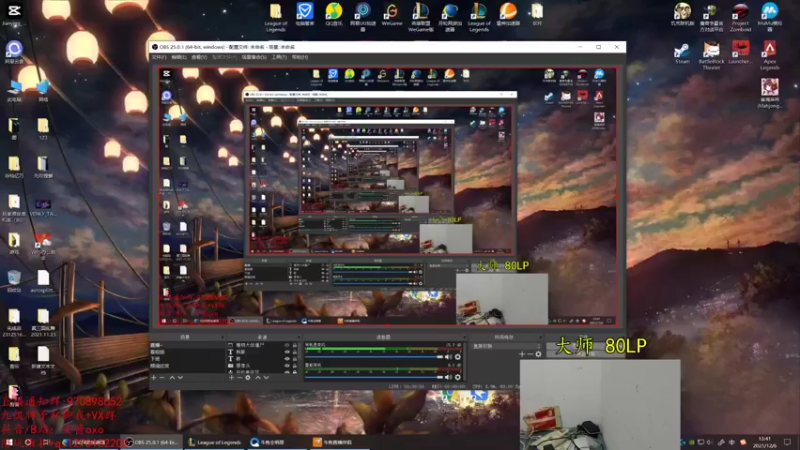Viewport: 800px width, 450px height.
Task: Open the Windows Start button
Action: [x=9, y=442]
